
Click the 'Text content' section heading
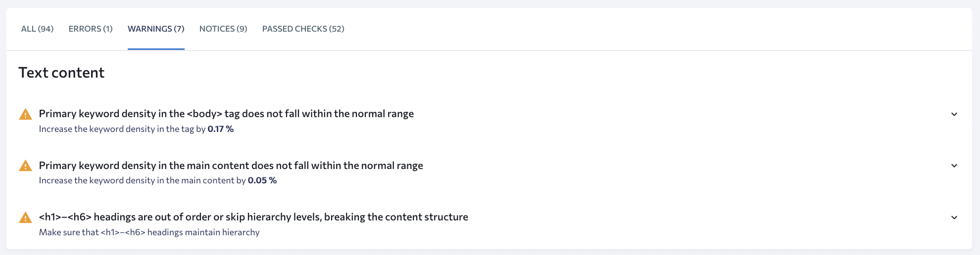(61, 73)
